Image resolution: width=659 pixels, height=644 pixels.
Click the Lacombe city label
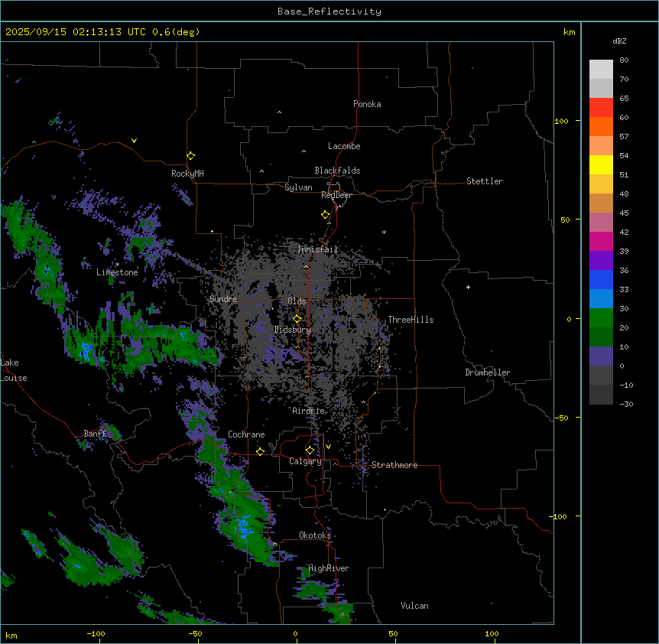[x=344, y=146]
